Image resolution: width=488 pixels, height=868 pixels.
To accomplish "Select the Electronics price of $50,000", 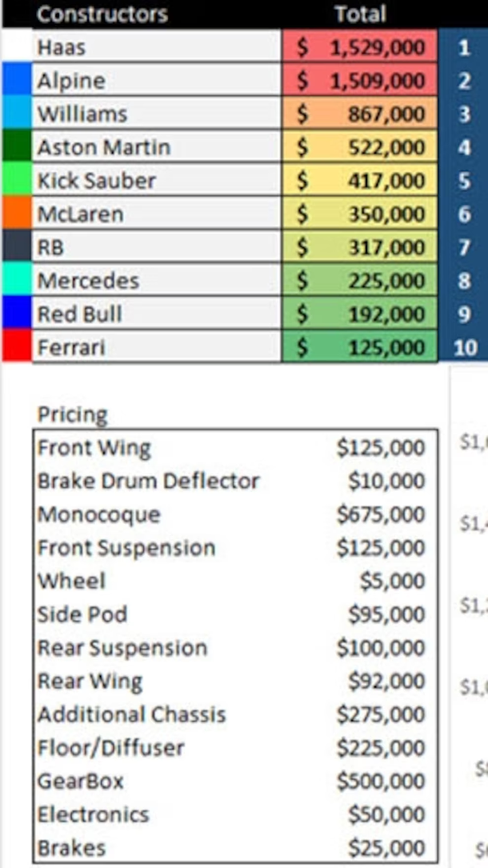I will pos(386,814).
